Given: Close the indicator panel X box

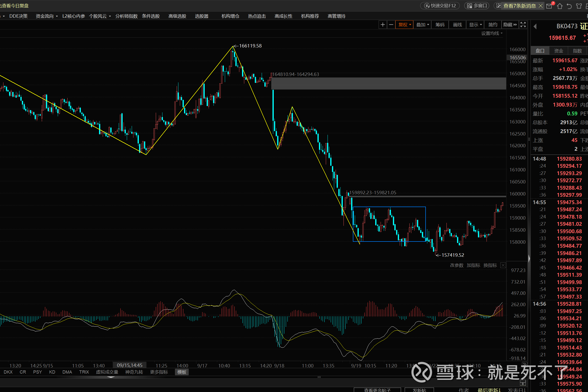Looking at the screenshot, I should pos(503,265).
